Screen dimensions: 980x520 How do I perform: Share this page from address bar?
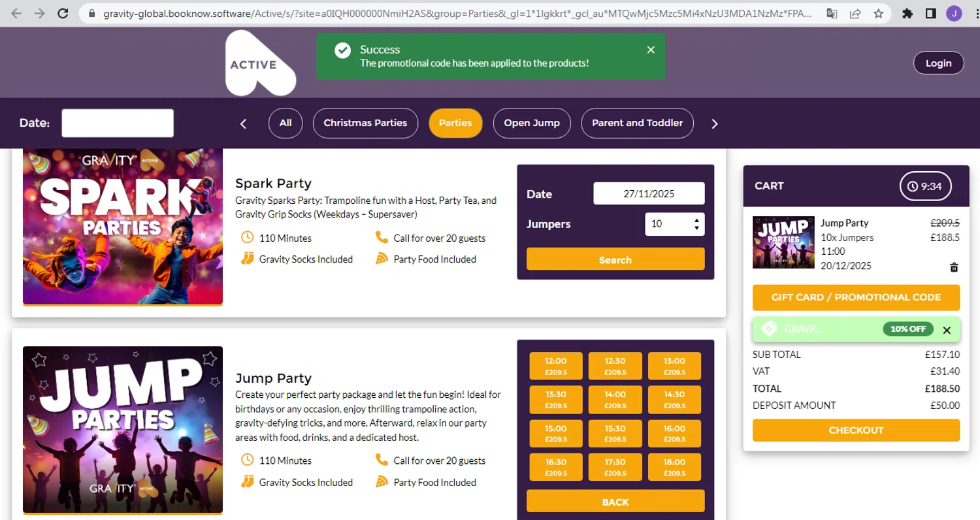tap(855, 13)
